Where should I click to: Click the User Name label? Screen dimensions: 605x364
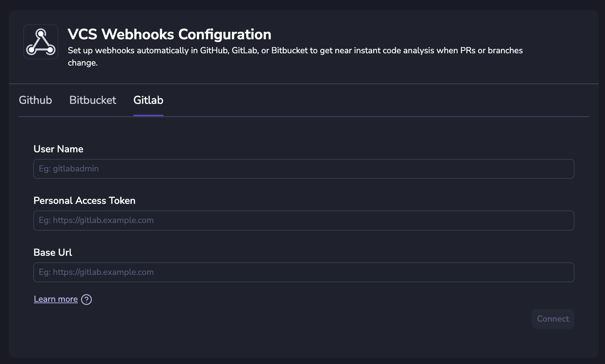[x=58, y=149]
